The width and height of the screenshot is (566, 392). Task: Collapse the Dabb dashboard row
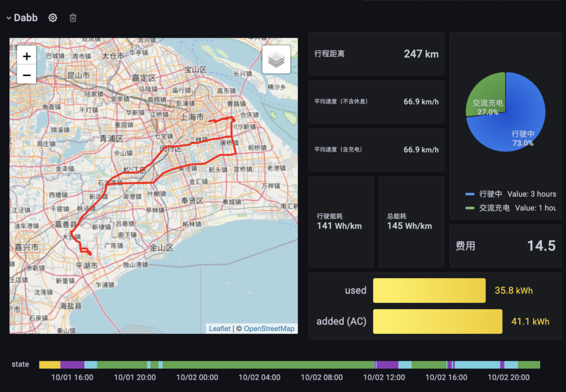[x=8, y=17]
